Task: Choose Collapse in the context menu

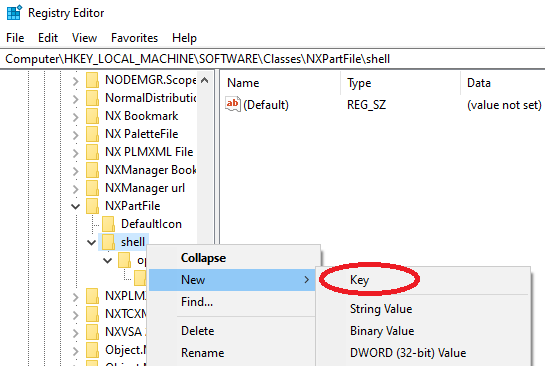Action: click(x=232, y=258)
